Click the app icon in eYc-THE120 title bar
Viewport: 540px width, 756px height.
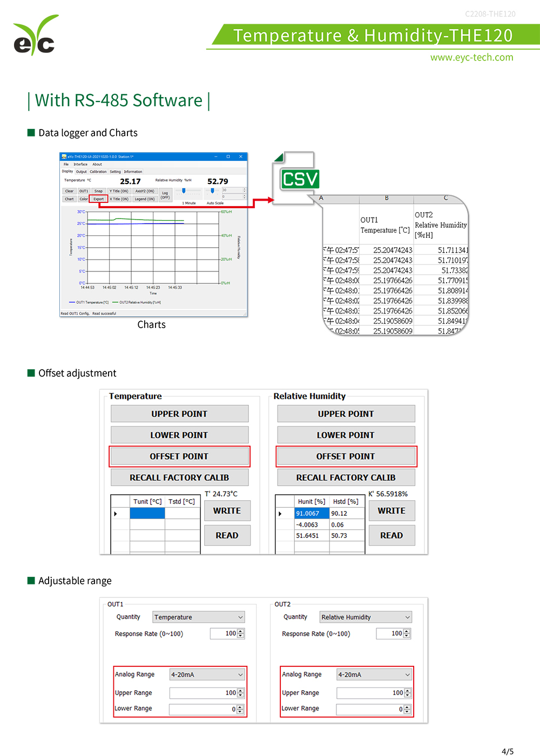pos(64,156)
